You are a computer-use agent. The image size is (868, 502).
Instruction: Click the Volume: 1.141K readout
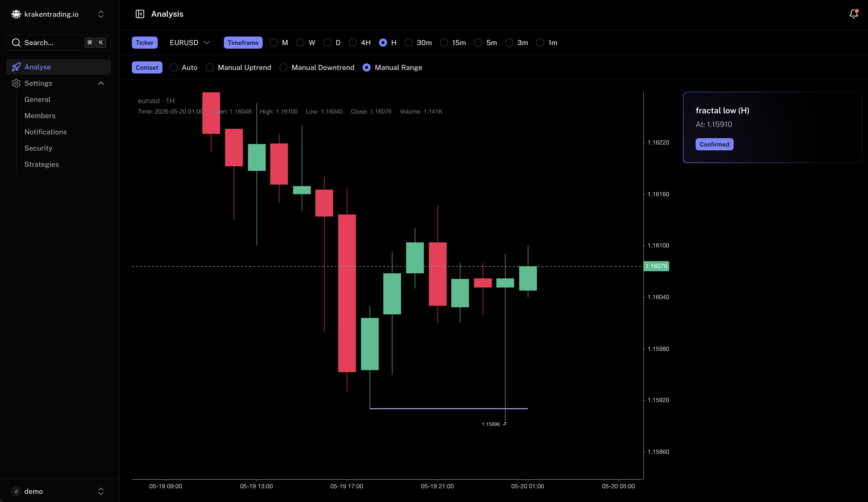pos(421,111)
